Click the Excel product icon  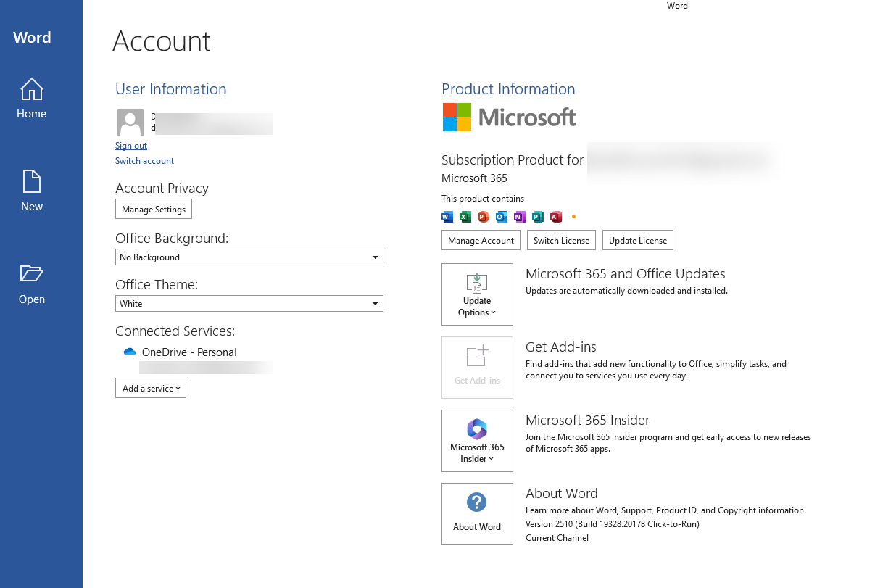(x=465, y=216)
